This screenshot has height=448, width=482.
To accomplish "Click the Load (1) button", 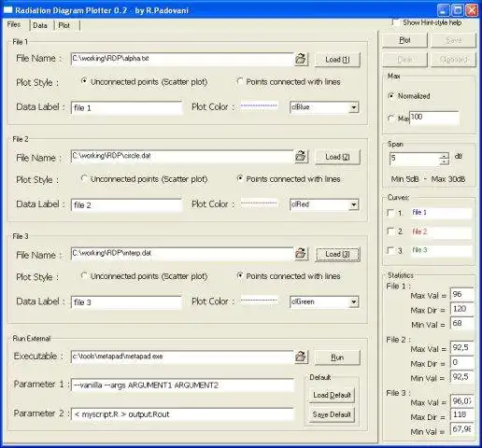I will click(x=337, y=60).
